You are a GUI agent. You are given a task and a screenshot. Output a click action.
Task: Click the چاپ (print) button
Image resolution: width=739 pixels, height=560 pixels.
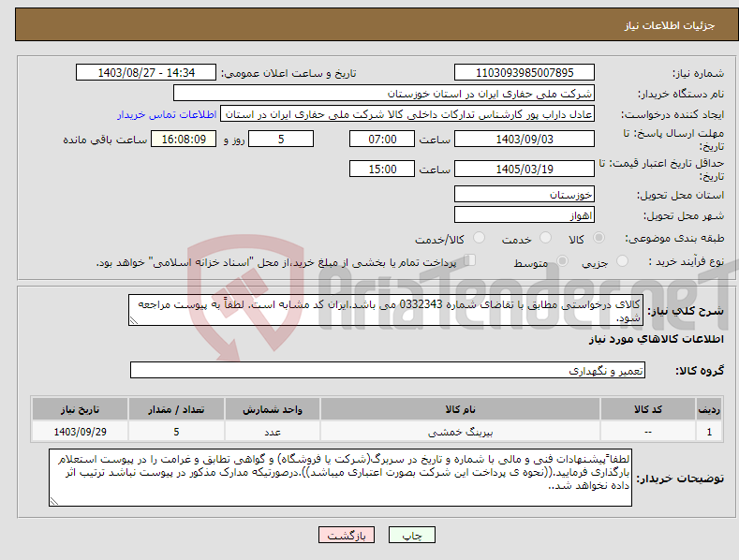point(411,535)
